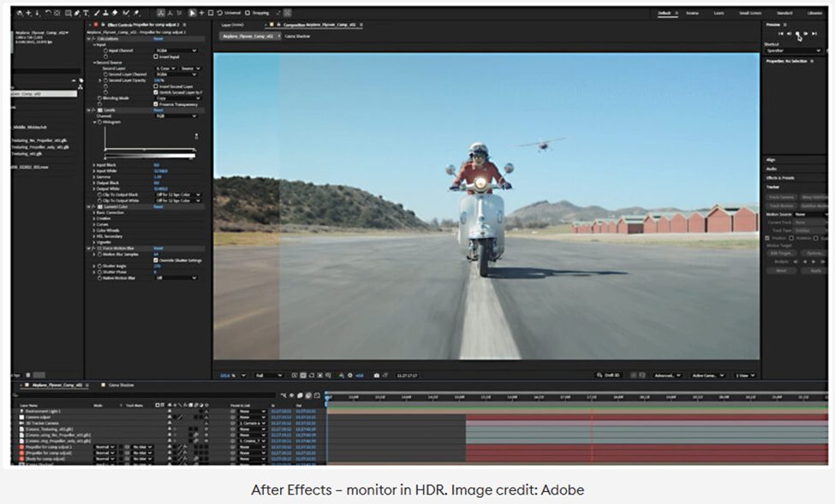Open the Levels Channel RGB dropdown

176,116
